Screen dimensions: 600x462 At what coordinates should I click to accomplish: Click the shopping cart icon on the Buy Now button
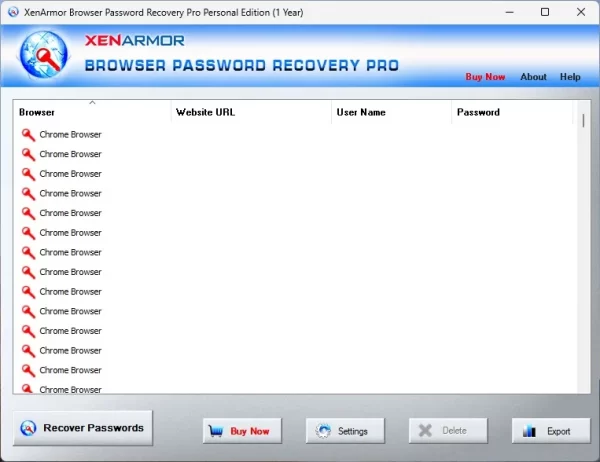216,431
